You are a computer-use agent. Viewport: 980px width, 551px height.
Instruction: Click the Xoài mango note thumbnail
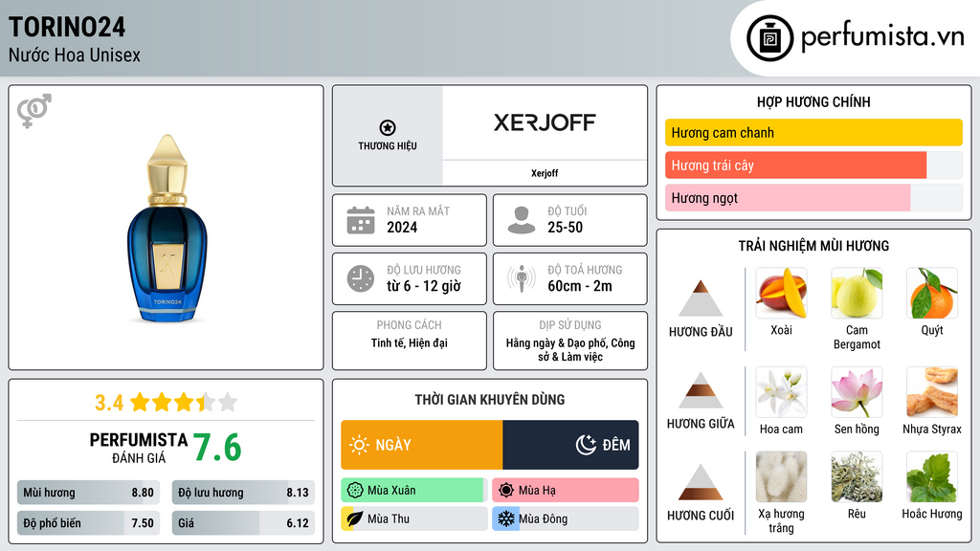781,293
